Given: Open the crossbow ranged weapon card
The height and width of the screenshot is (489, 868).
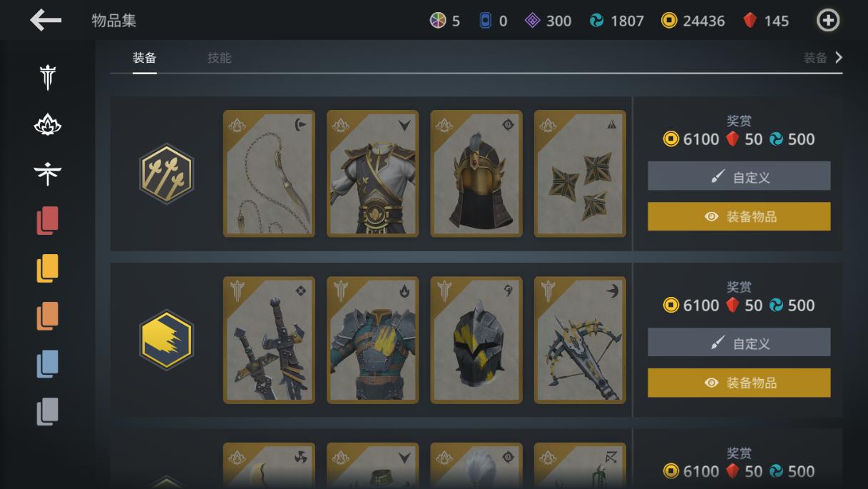Looking at the screenshot, I should (580, 340).
